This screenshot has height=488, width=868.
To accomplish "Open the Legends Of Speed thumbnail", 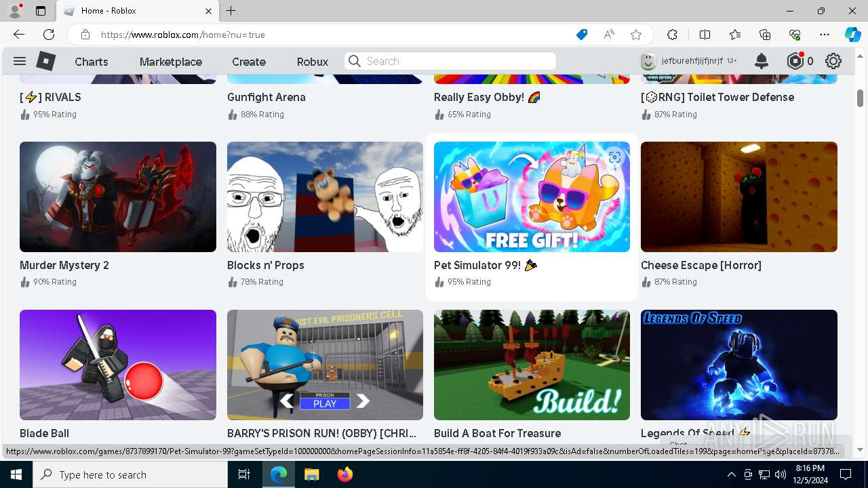I will 739,365.
